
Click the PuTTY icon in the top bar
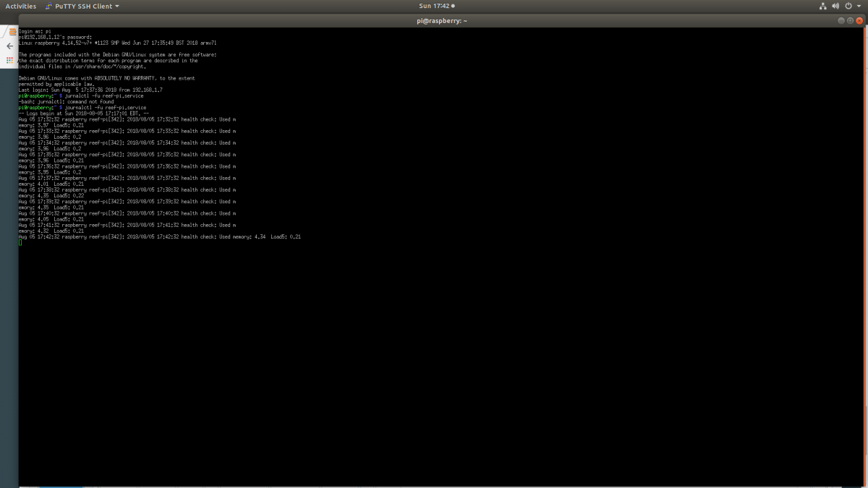pyautogui.click(x=48, y=6)
